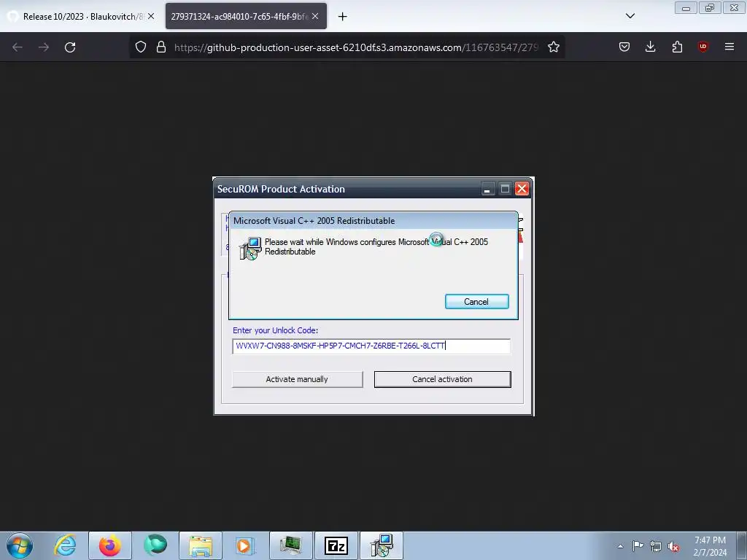Open Windows Media Player taskbar icon
The height and width of the screenshot is (560, 747).
[245, 545]
